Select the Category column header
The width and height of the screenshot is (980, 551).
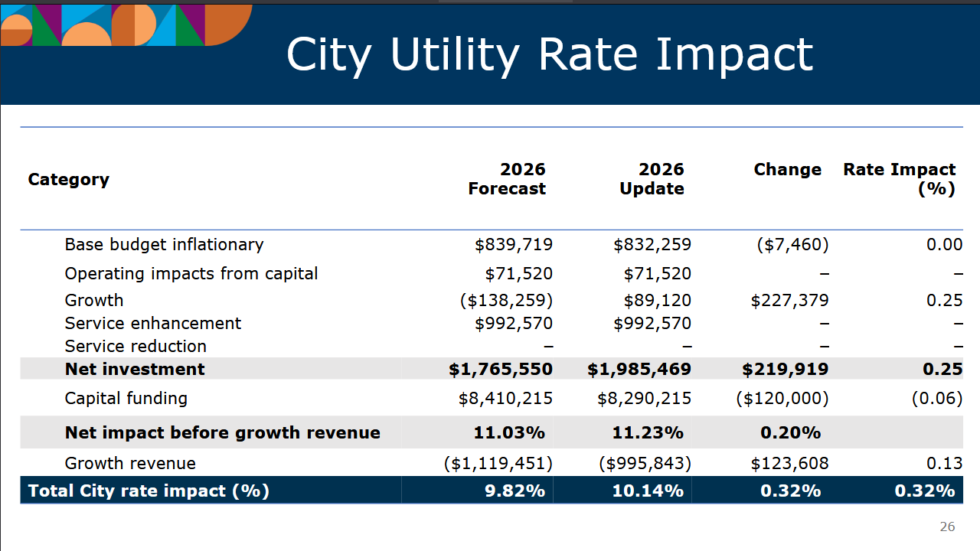(69, 179)
